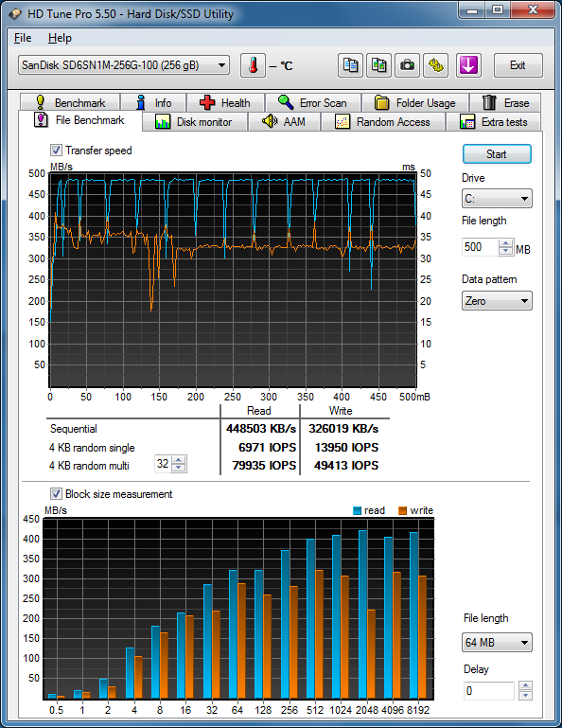Open the File menu
562x728 pixels.
tap(23, 38)
